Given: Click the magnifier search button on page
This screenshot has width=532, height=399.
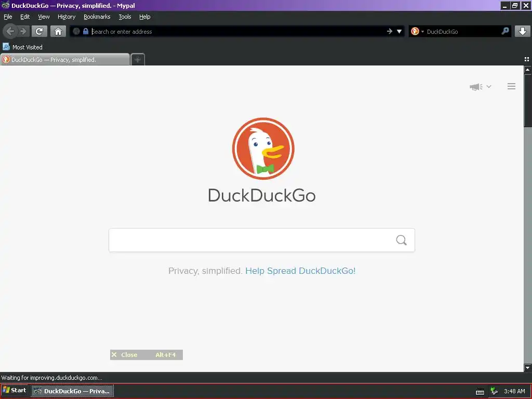Looking at the screenshot, I should (x=402, y=240).
